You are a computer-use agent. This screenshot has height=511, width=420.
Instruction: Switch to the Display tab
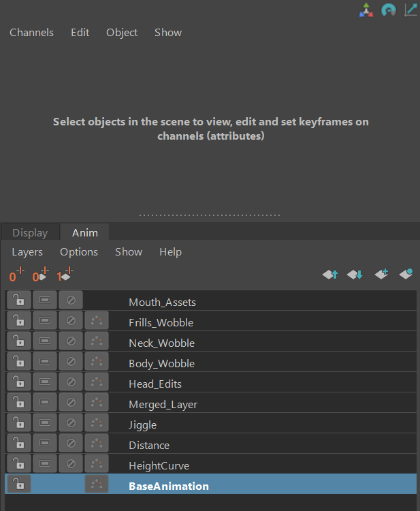pos(30,233)
